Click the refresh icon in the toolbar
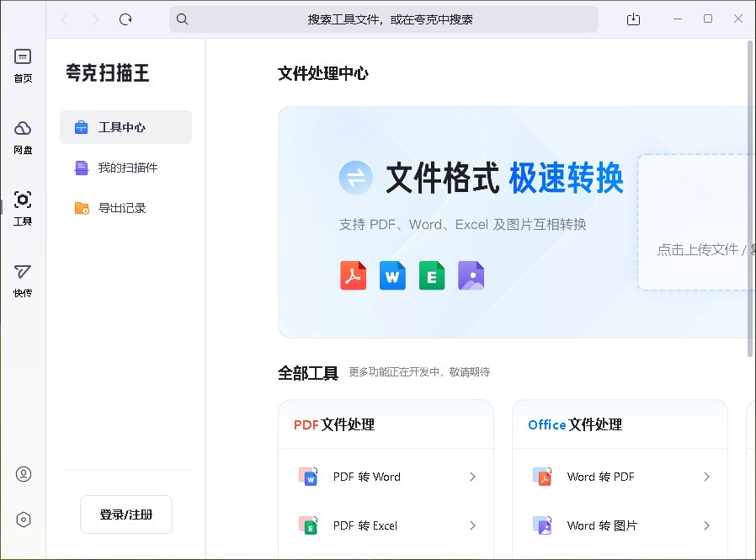The width and height of the screenshot is (756, 560). [x=125, y=19]
